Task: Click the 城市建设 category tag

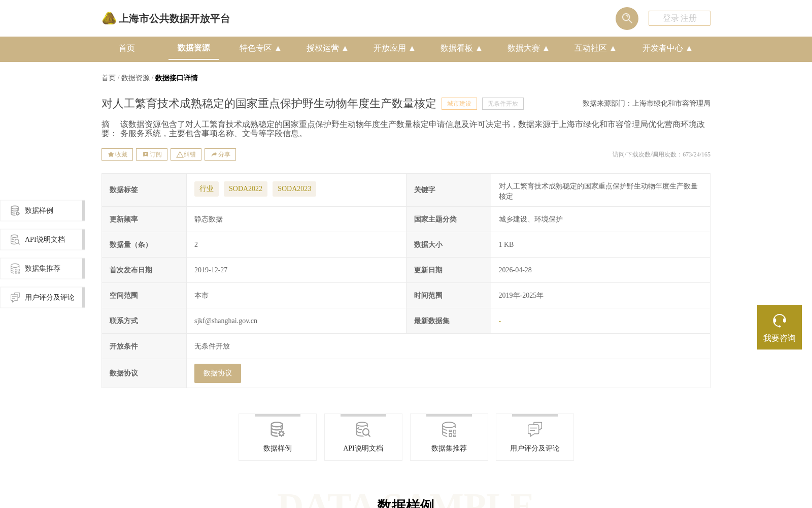Action: [459, 104]
